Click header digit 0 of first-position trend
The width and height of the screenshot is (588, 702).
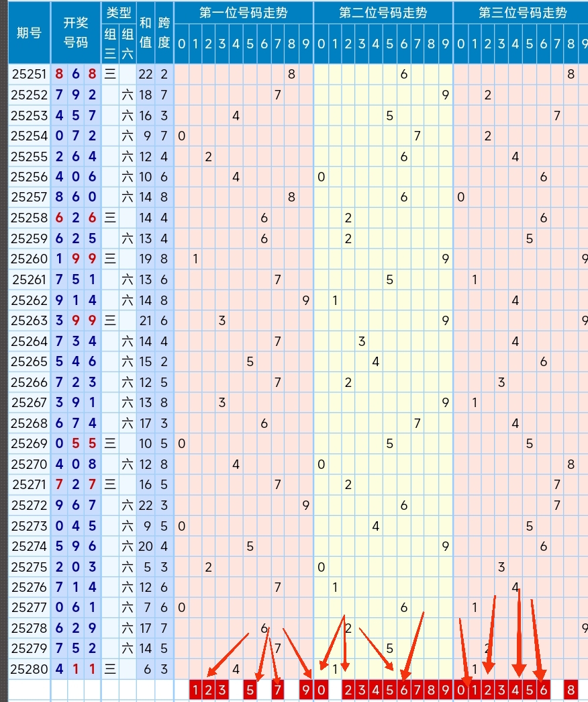[181, 44]
